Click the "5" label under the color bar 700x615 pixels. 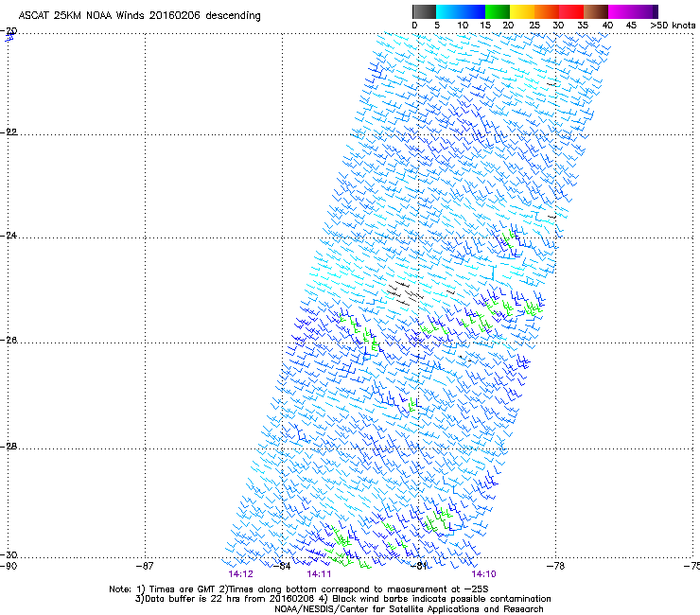[x=437, y=26]
